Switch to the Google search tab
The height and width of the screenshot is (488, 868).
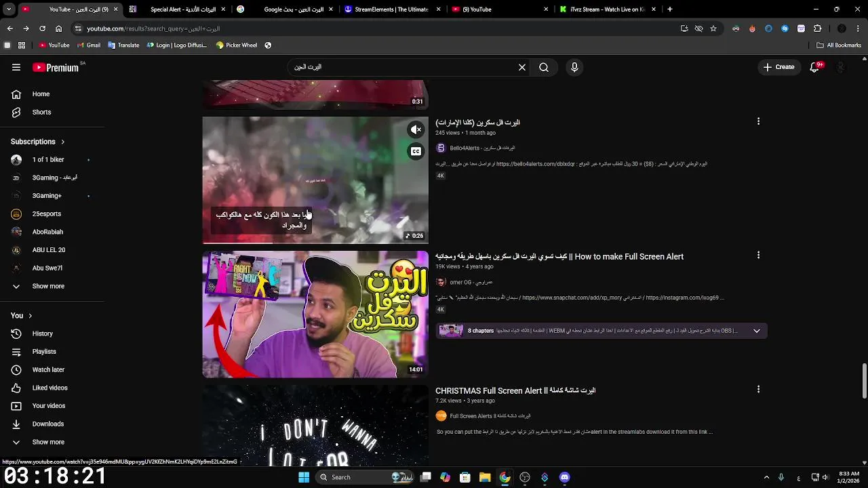click(285, 9)
